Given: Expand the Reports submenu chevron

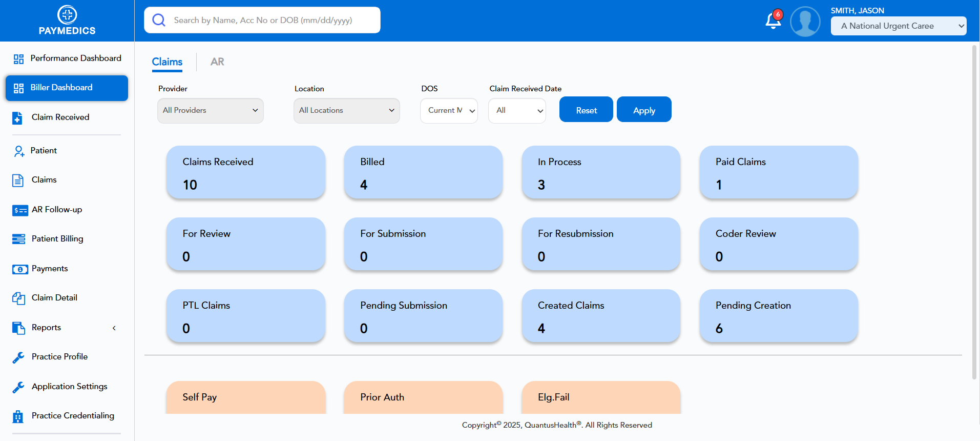Looking at the screenshot, I should coord(114,328).
